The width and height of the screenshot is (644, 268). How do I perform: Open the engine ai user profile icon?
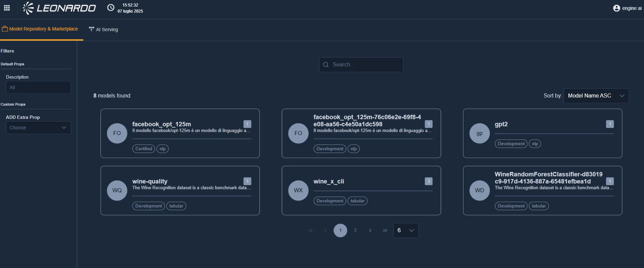click(616, 8)
